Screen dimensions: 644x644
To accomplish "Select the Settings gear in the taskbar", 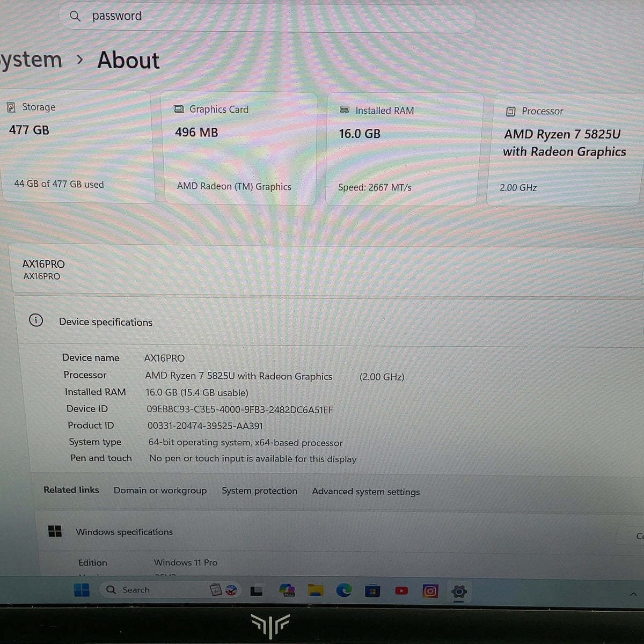I will 459,592.
